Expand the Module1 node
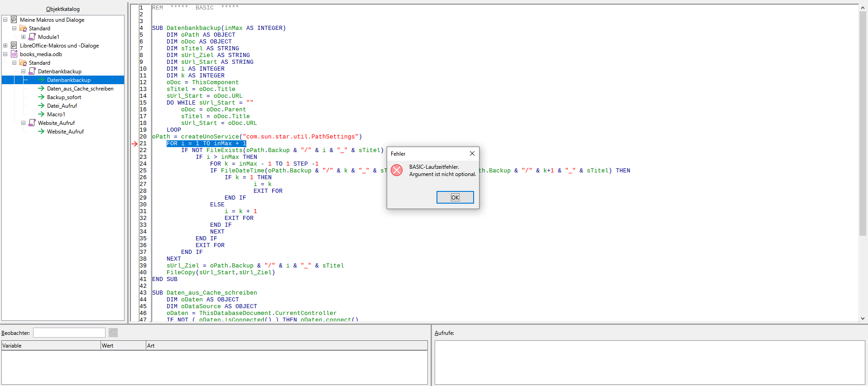The height and width of the screenshot is (386, 868). 24,37
